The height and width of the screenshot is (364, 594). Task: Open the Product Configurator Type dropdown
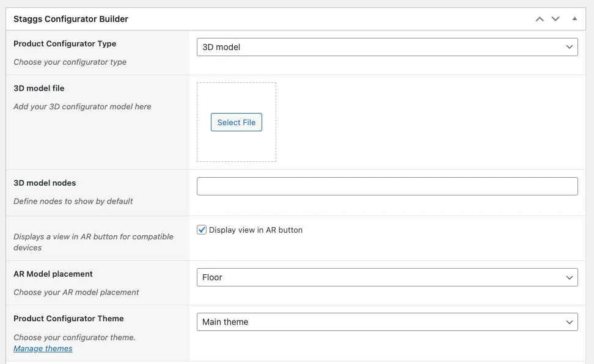click(387, 47)
